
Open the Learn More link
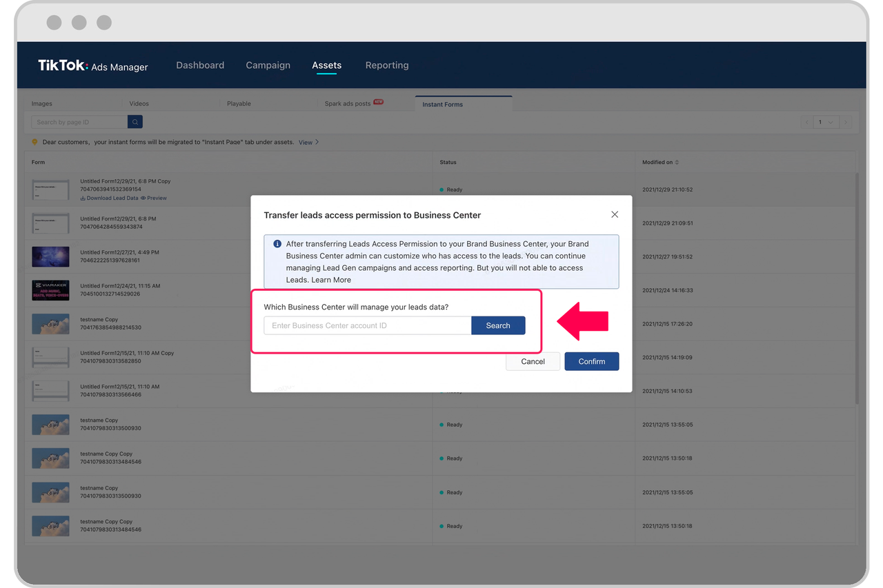pyautogui.click(x=331, y=280)
